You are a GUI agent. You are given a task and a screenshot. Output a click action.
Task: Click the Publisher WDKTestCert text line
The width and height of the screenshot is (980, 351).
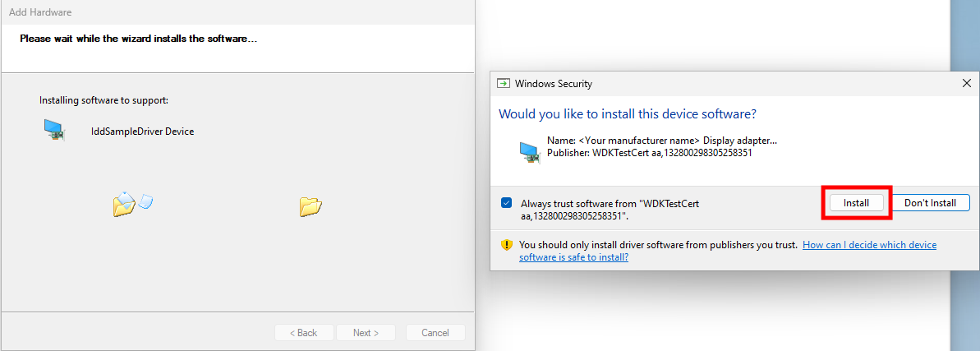pos(649,152)
